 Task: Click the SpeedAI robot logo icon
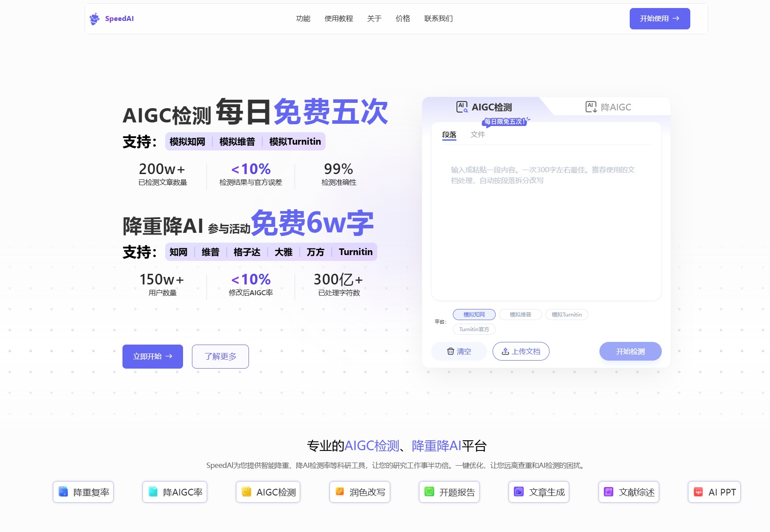[94, 19]
